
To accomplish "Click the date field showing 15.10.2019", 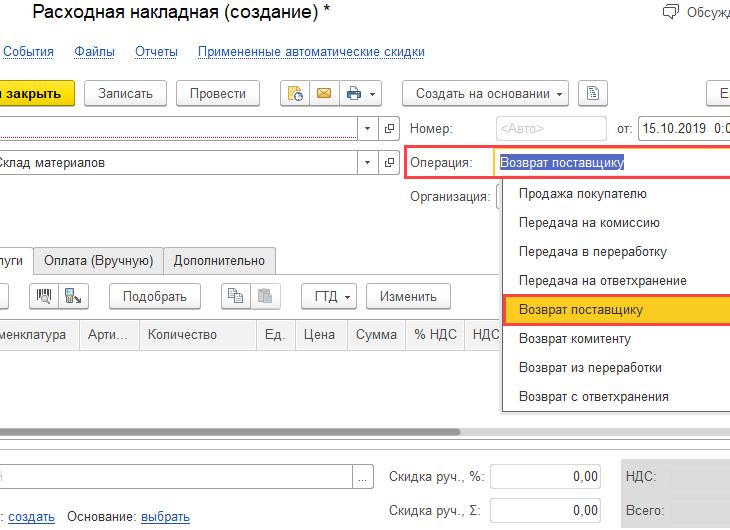I will pos(684,128).
